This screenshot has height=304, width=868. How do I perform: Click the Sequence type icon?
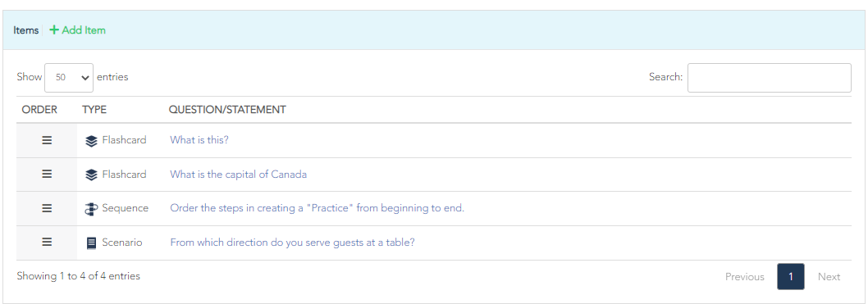(91, 209)
